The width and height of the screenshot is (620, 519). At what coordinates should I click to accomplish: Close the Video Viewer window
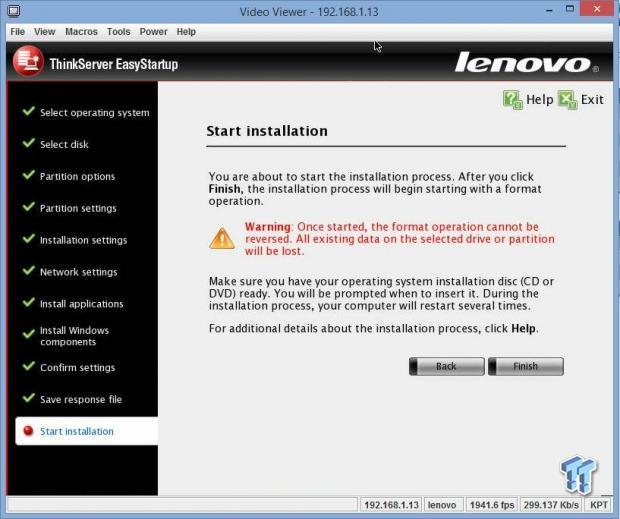(x=597, y=9)
